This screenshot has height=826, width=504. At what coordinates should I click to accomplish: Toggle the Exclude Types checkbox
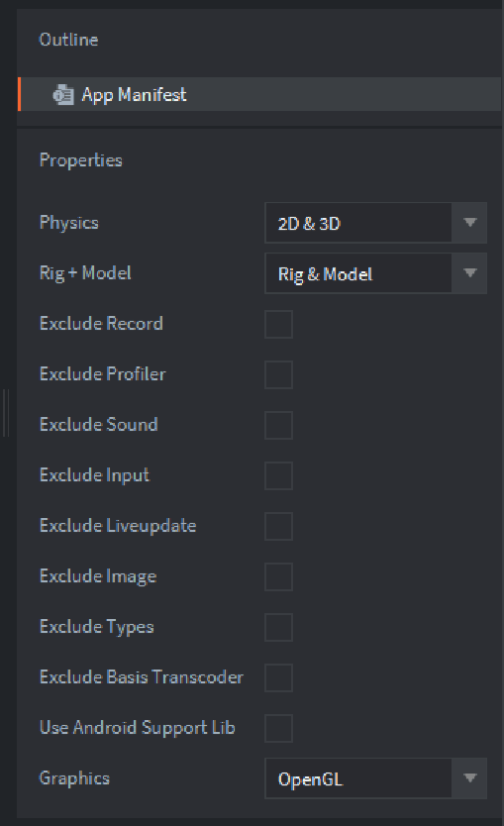[278, 627]
